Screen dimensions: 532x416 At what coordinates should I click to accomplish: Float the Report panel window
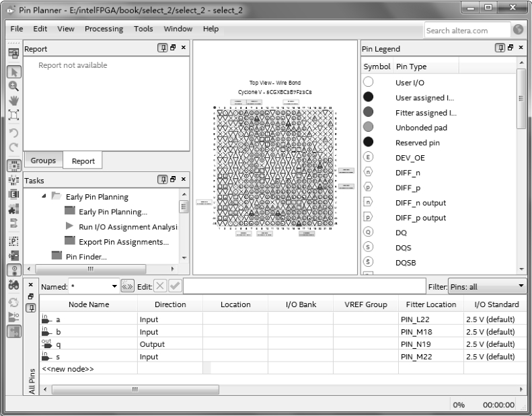pos(173,48)
